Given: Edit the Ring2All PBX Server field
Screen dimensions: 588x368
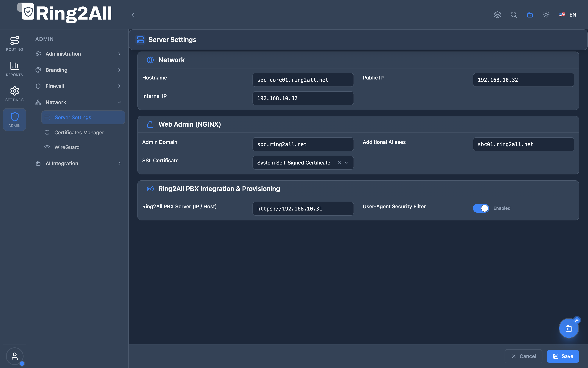Looking at the screenshot, I should [x=303, y=209].
